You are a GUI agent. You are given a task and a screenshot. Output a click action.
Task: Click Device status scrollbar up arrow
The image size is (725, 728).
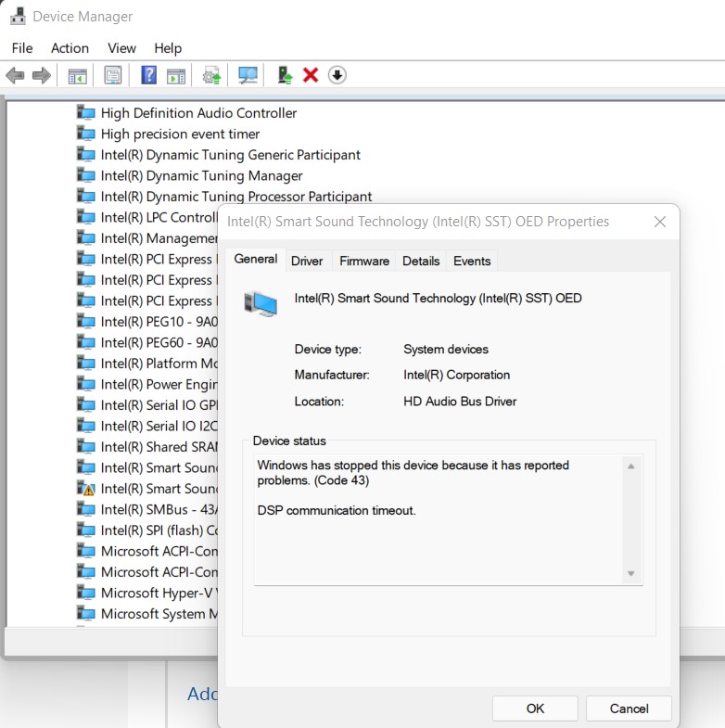click(631, 466)
